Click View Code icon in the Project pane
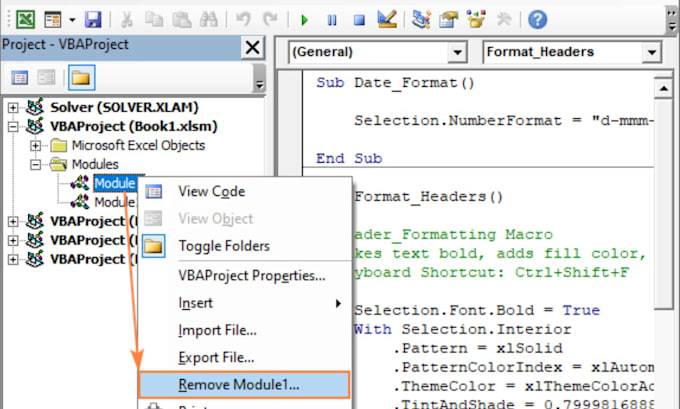This screenshot has width=680, height=409. click(20, 78)
